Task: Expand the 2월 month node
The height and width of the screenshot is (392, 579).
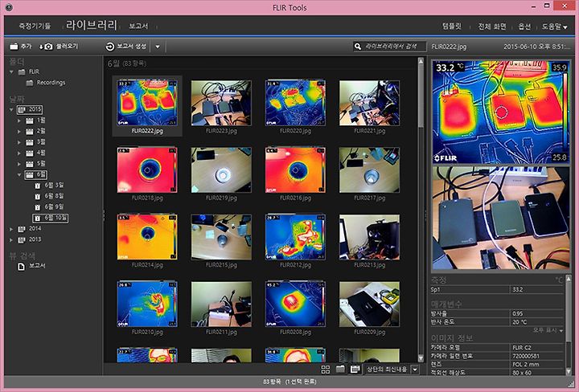Action: point(19,131)
